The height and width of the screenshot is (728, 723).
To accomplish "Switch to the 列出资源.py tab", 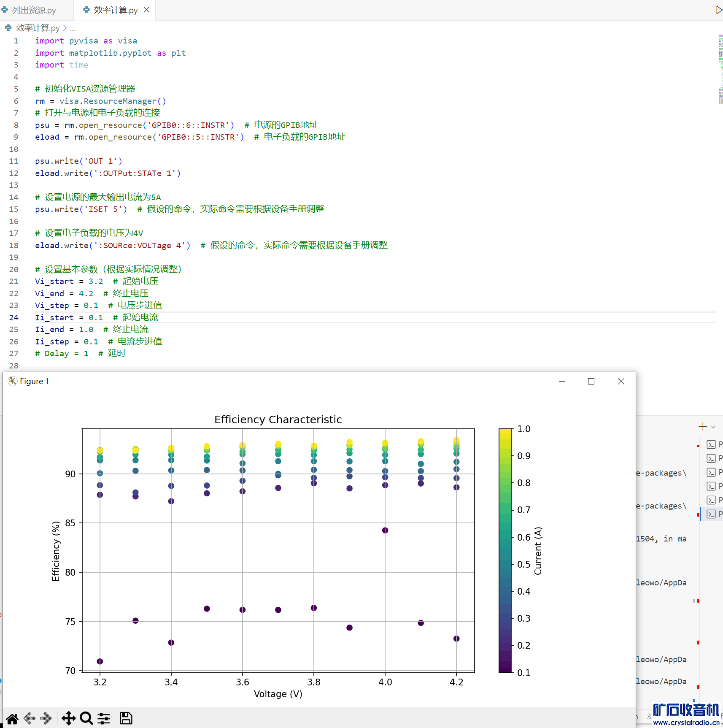I will [34, 10].
